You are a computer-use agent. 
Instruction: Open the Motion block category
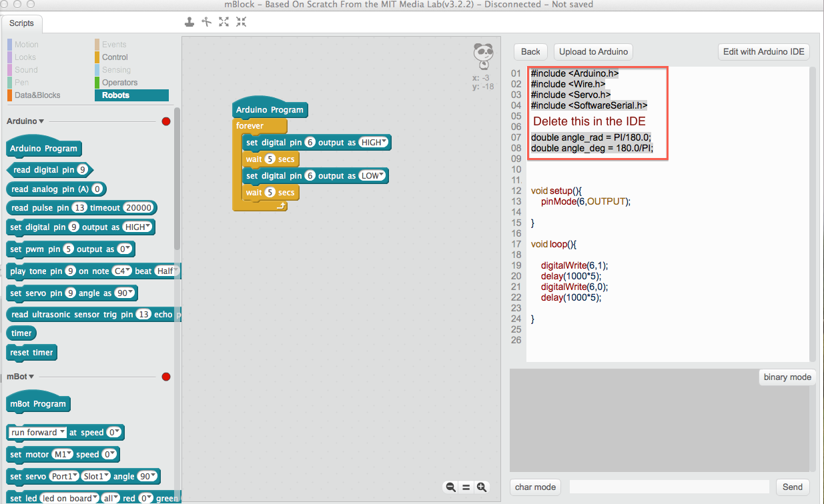[x=27, y=45]
